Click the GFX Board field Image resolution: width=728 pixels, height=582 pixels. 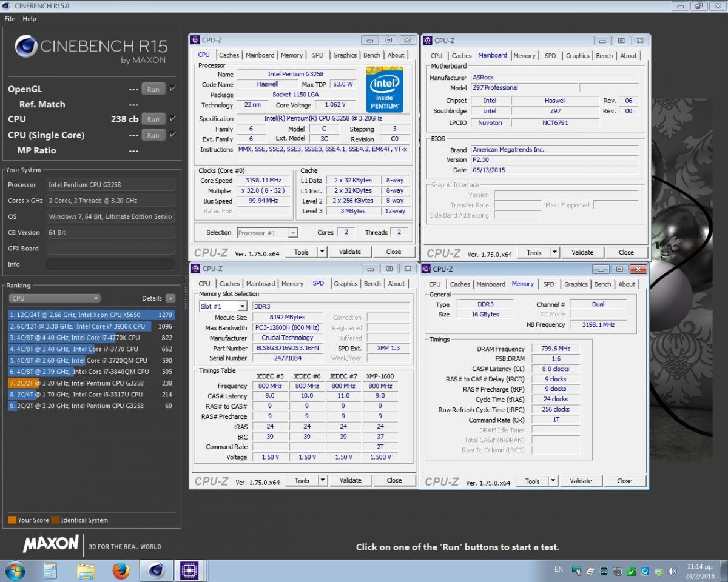click(x=110, y=249)
